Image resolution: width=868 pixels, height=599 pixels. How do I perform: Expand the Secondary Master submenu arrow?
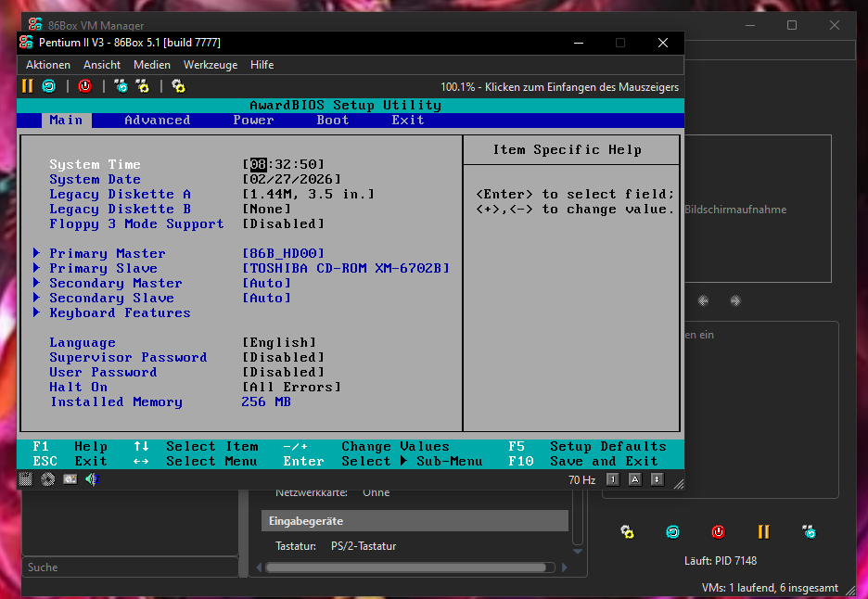(x=36, y=283)
